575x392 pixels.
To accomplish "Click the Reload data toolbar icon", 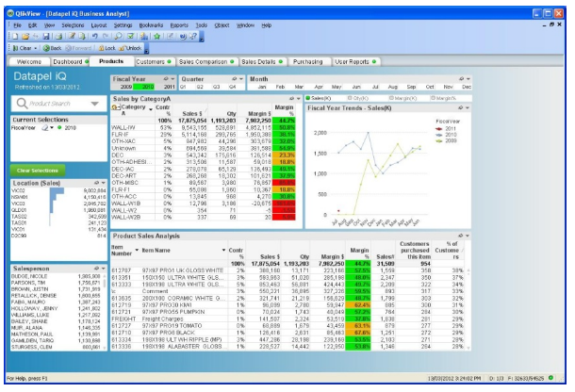I will pos(82,37).
